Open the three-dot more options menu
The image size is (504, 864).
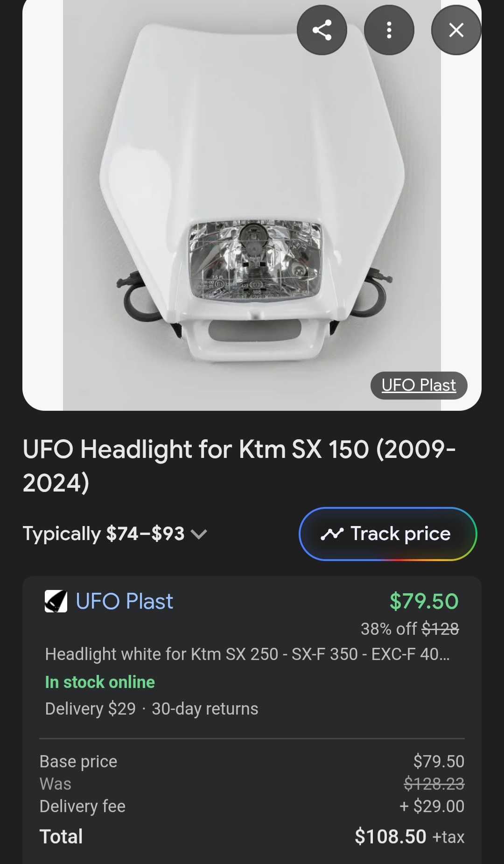(389, 30)
